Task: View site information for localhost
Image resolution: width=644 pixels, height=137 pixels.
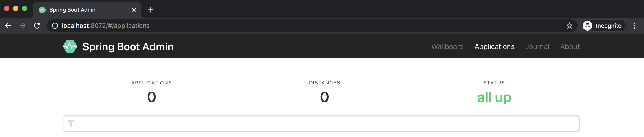Action: pos(55,26)
